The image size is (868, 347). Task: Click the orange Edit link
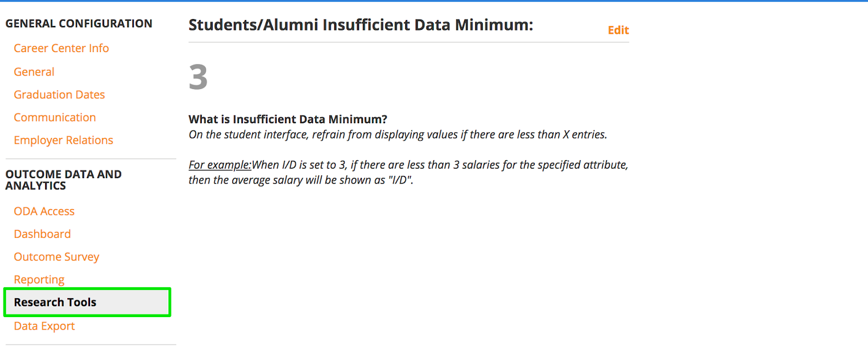tap(618, 30)
